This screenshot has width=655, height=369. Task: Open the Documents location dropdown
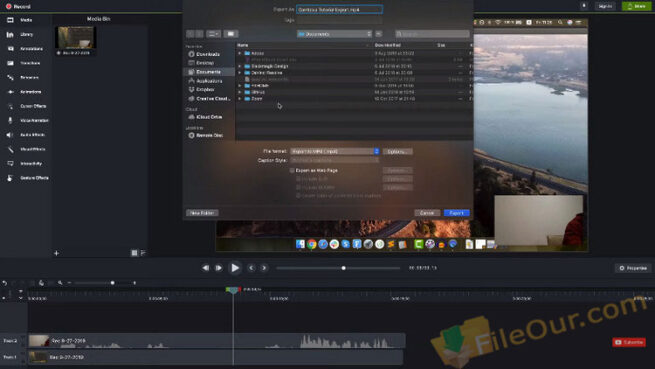(334, 34)
